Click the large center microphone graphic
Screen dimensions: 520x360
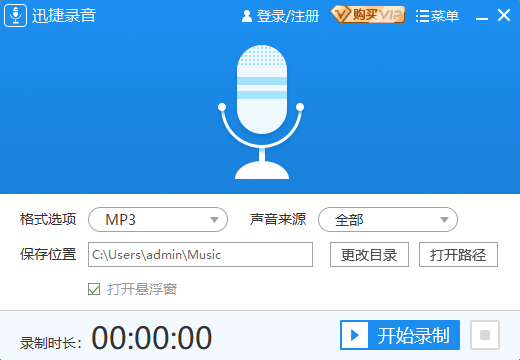(262, 112)
